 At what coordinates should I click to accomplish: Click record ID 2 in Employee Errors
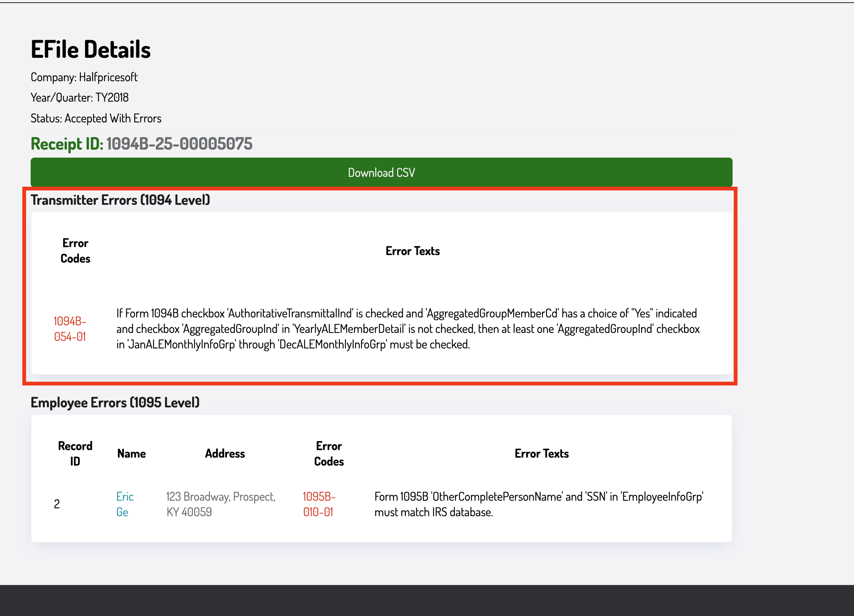tap(57, 504)
